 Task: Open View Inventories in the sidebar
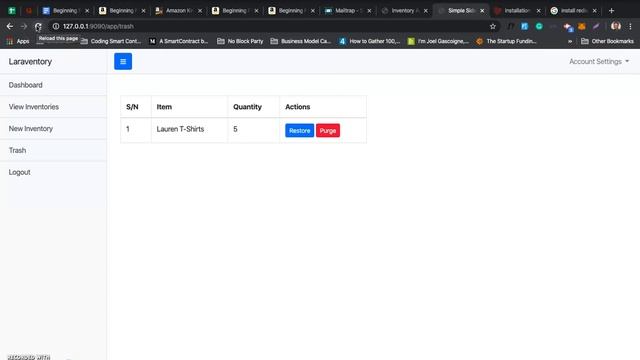point(53,107)
